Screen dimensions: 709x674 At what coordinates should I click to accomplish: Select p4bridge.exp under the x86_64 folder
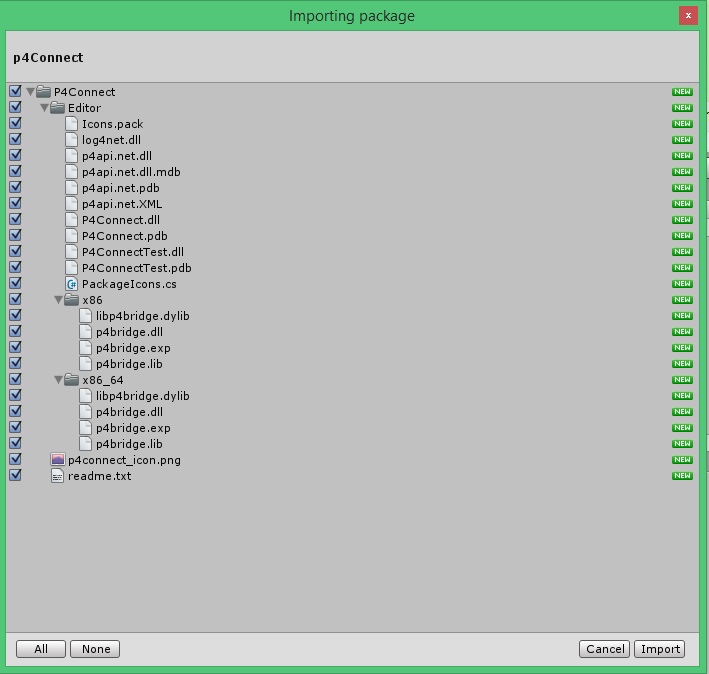[133, 428]
